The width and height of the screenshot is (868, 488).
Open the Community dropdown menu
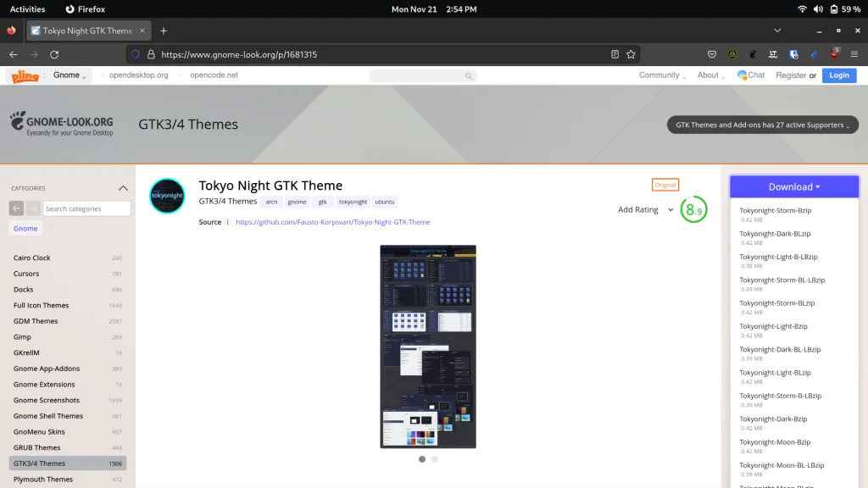point(662,75)
